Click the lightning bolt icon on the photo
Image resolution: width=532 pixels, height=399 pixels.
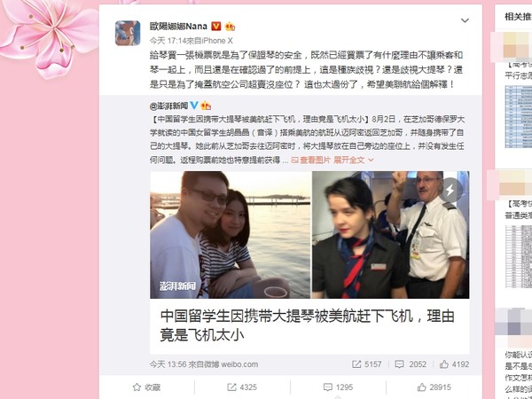tap(450, 191)
